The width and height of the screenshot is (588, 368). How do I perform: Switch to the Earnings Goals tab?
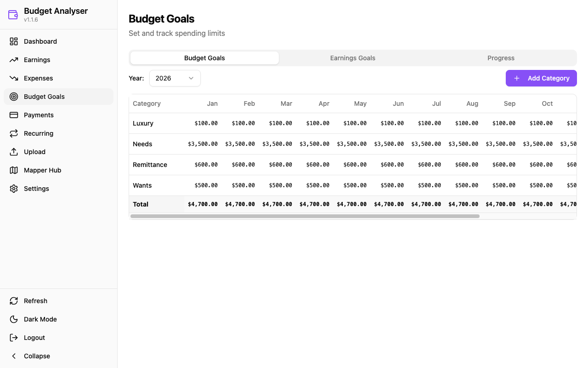352,58
